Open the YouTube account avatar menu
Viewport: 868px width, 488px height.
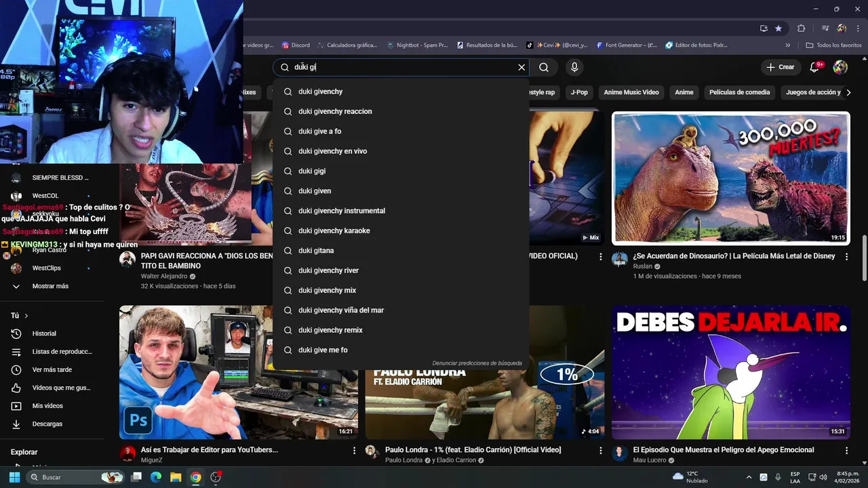tap(840, 67)
